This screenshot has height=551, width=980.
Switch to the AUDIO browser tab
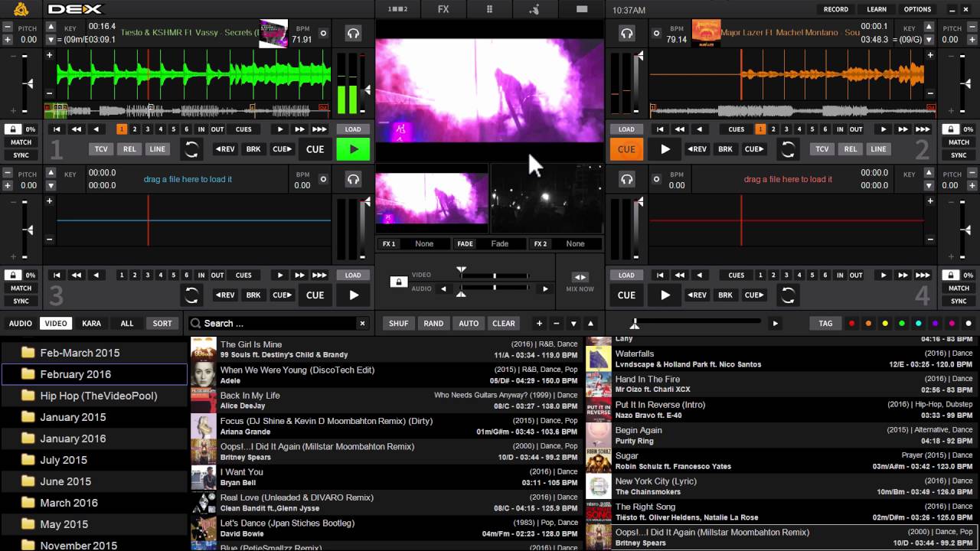point(21,324)
